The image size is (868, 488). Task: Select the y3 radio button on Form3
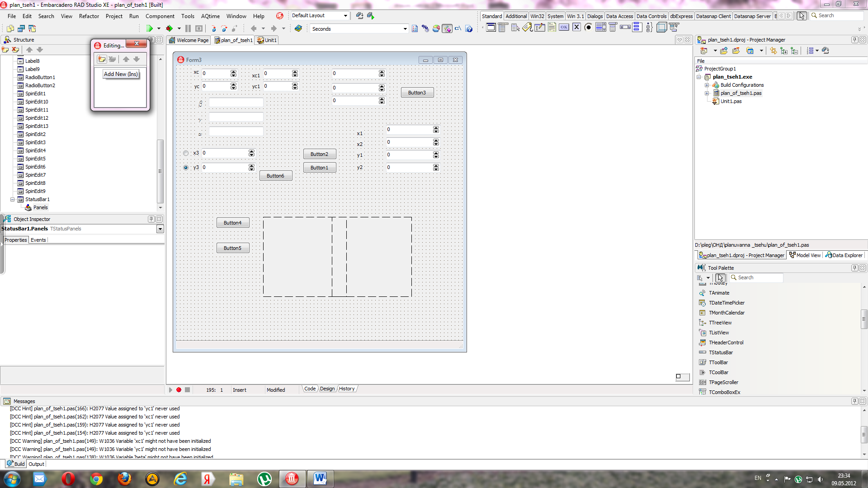pos(186,168)
